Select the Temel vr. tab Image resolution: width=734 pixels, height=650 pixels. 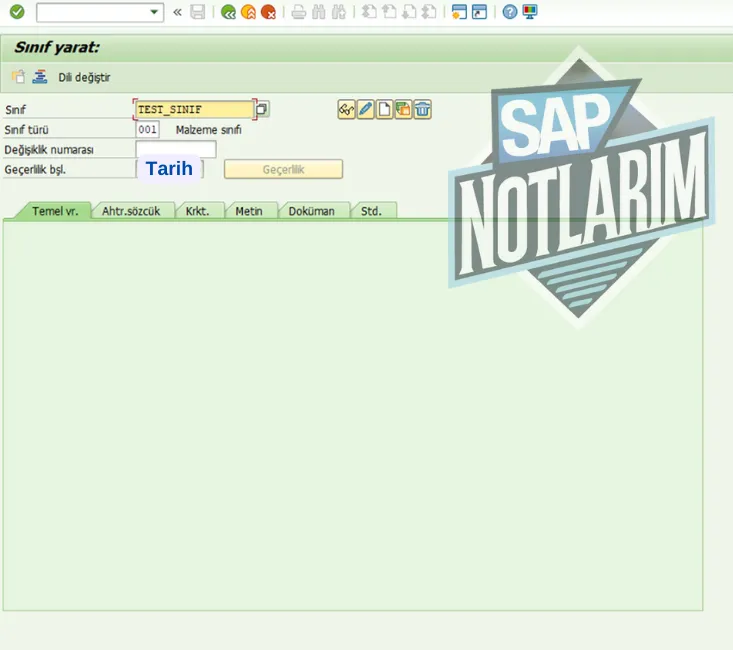tap(55, 211)
